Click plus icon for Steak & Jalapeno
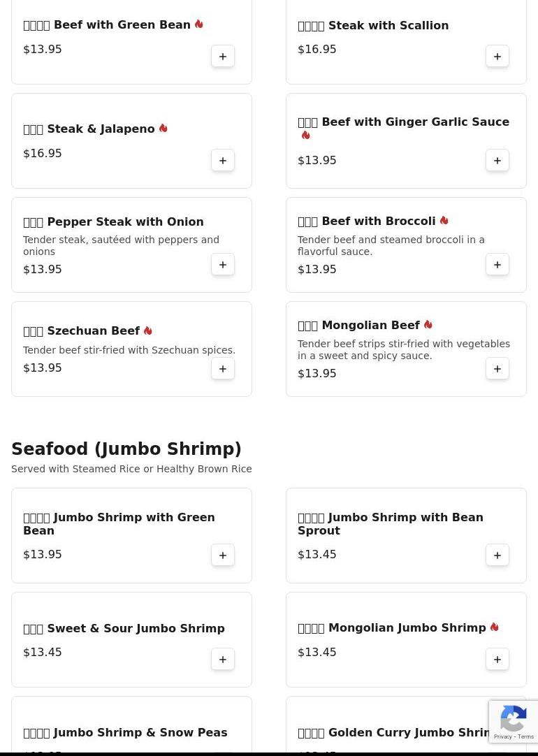Viewport: 538px width, 756px height. [x=223, y=161]
